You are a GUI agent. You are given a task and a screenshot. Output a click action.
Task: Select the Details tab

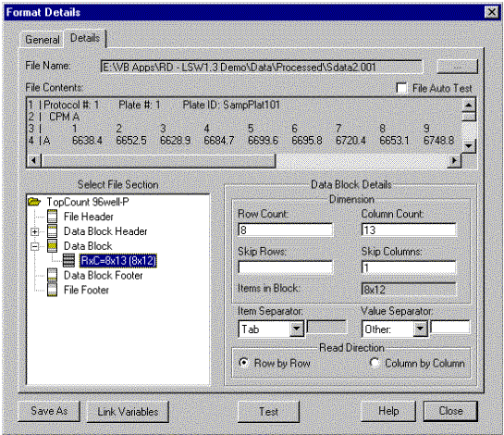tap(85, 38)
